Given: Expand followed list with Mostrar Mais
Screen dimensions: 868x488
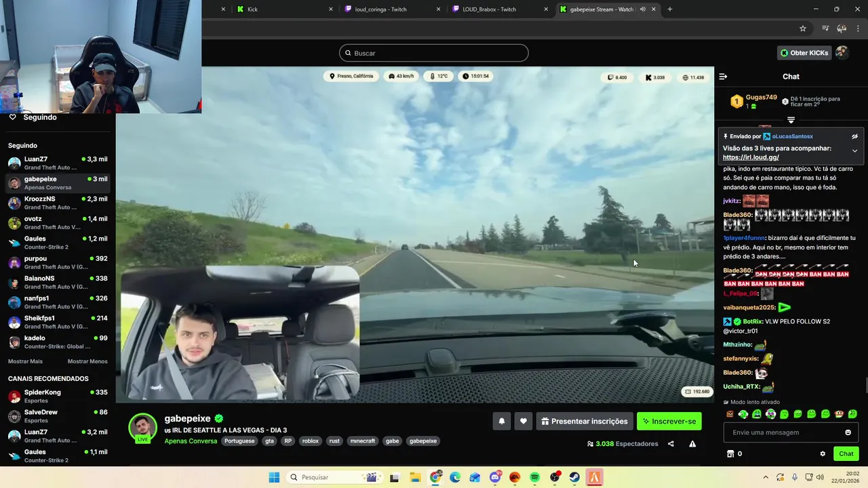Looking at the screenshot, I should (25, 361).
